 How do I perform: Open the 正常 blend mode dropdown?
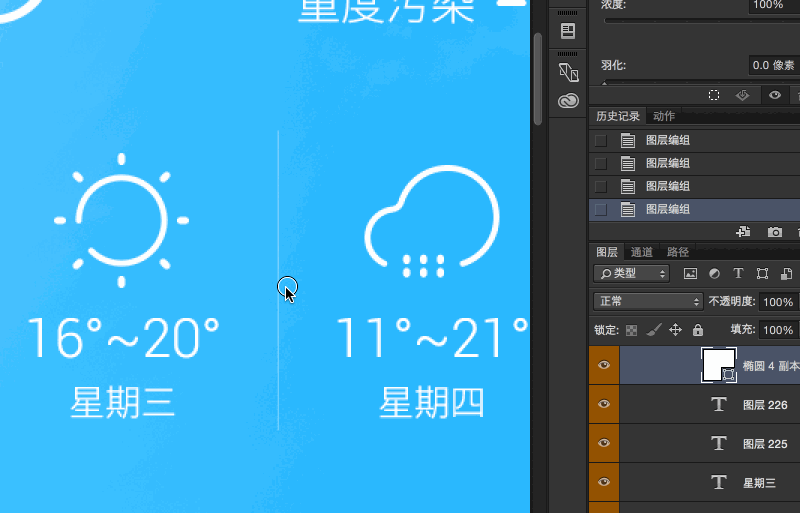(x=648, y=301)
